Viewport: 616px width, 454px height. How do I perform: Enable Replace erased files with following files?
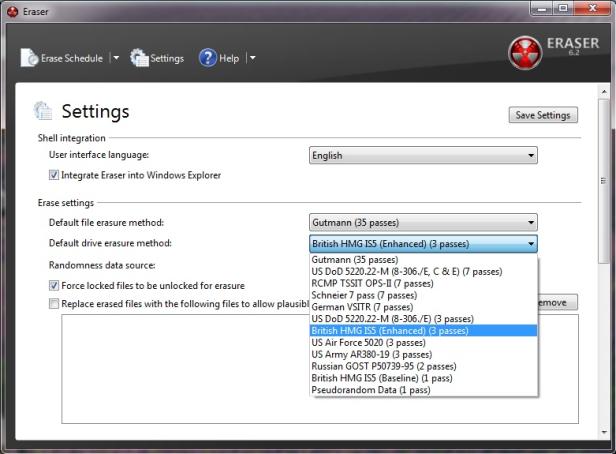(x=54, y=304)
